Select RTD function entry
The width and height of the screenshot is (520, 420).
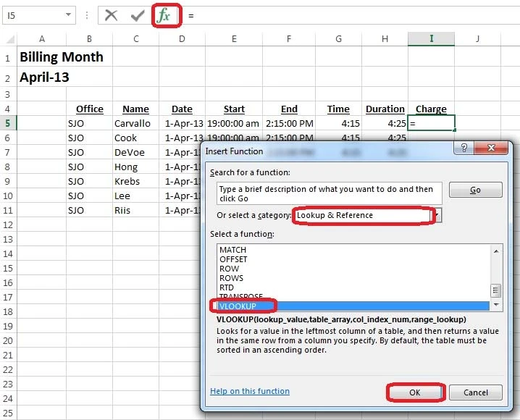227,287
